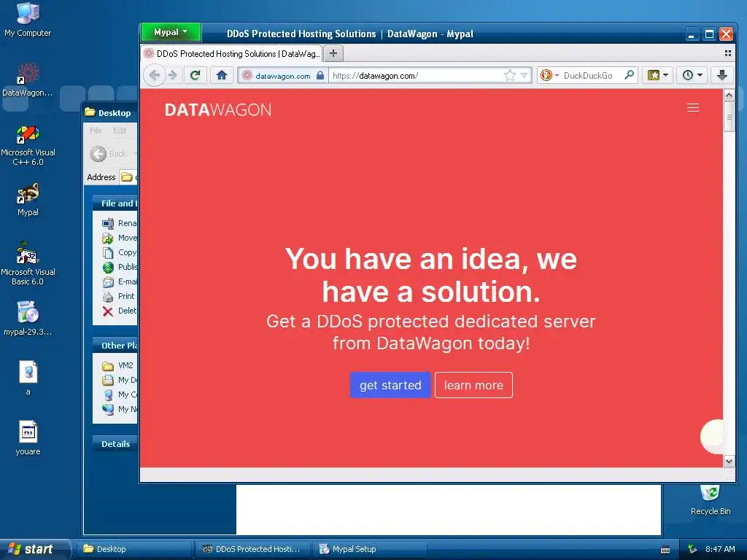Open the bookmarks menu button
747x560 pixels.
click(657, 75)
